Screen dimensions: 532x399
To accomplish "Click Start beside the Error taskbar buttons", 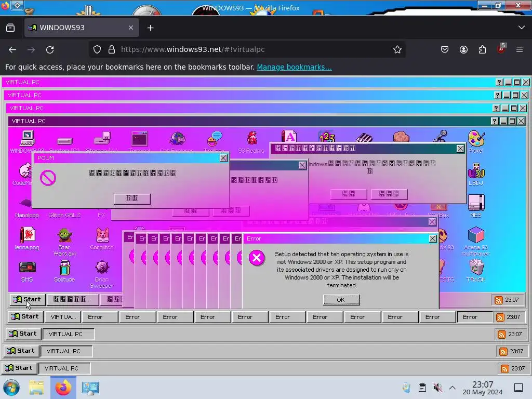I will pyautogui.click(x=25, y=316).
